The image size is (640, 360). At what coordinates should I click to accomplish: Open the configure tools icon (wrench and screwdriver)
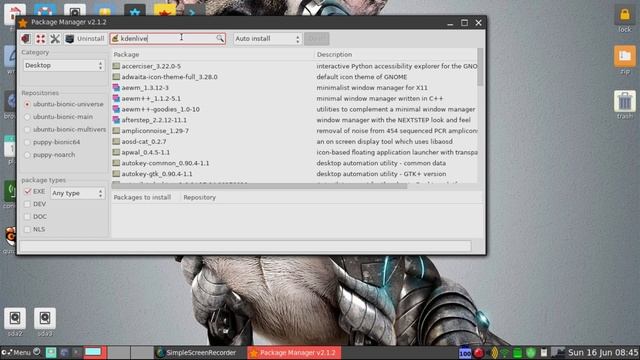[x=55, y=39]
